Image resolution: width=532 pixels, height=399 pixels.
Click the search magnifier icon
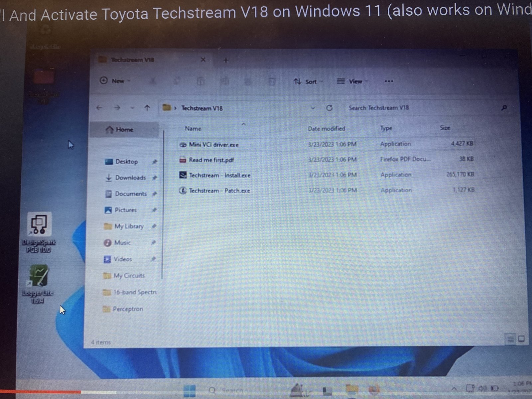point(504,108)
